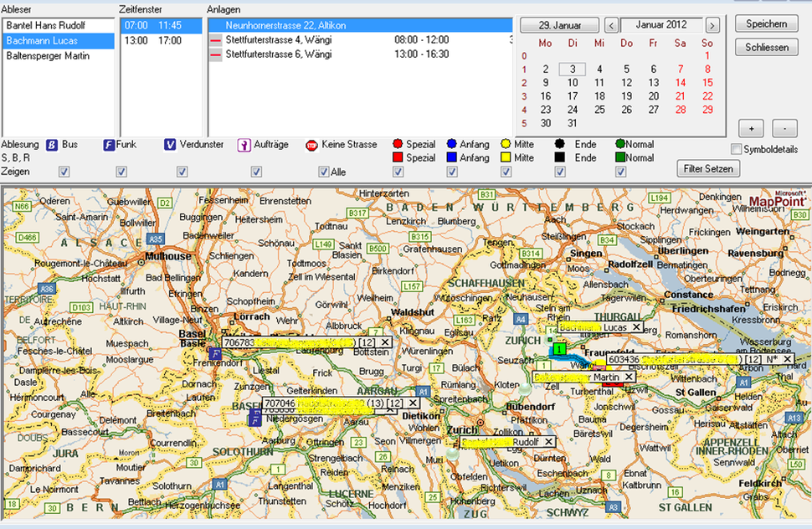Close the 707046 map label
Viewport: 812px width, 529px height.
(413, 403)
